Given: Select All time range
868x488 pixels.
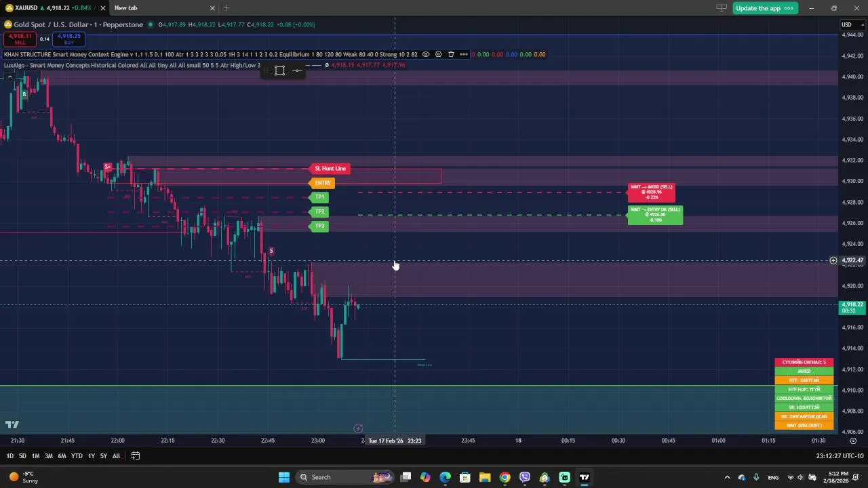Looking at the screenshot, I should pos(116,456).
